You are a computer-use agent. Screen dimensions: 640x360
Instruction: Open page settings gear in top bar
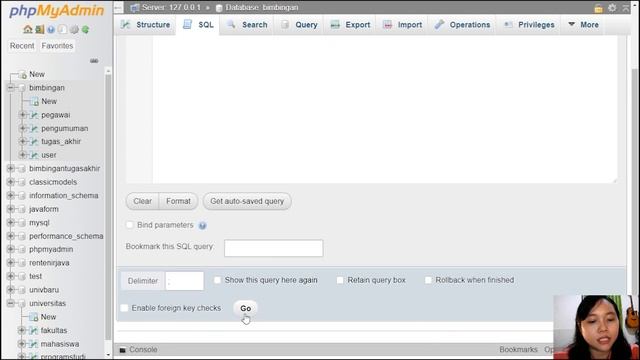pyautogui.click(x=612, y=8)
